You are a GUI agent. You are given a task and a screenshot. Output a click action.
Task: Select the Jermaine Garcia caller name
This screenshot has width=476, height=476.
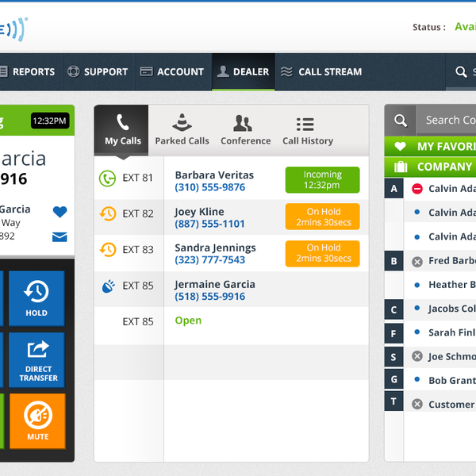point(215,285)
